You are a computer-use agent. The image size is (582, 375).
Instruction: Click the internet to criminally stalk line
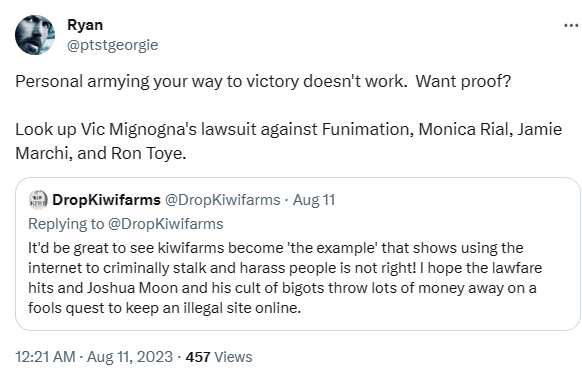[x=285, y=268]
